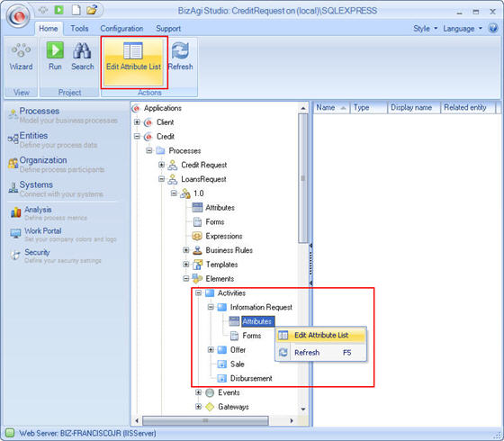
Task: Select the Business Rules tree item
Action: click(x=229, y=250)
